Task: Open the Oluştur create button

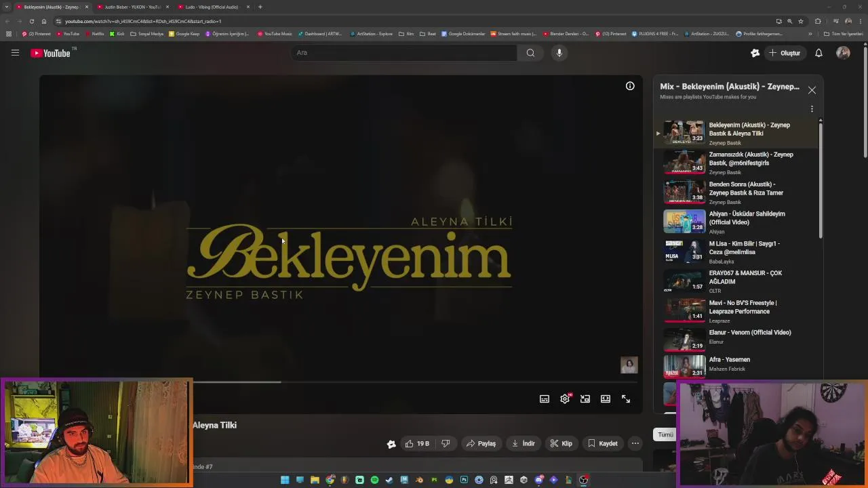Action: click(x=785, y=53)
